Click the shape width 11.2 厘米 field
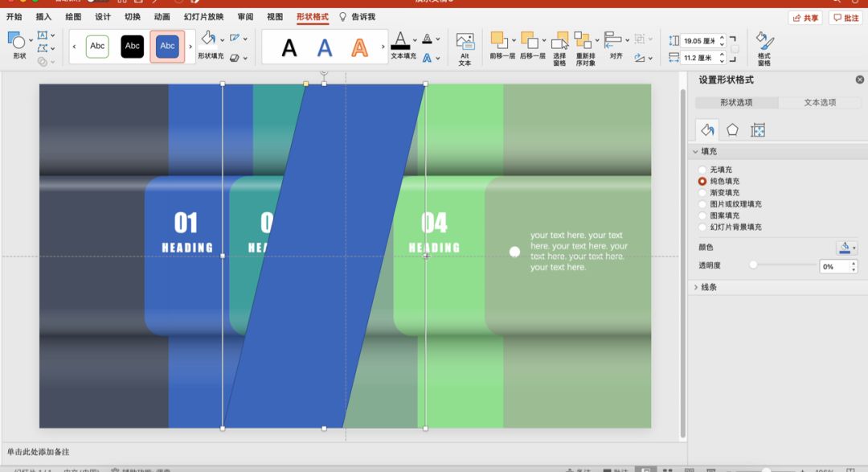 pos(700,58)
